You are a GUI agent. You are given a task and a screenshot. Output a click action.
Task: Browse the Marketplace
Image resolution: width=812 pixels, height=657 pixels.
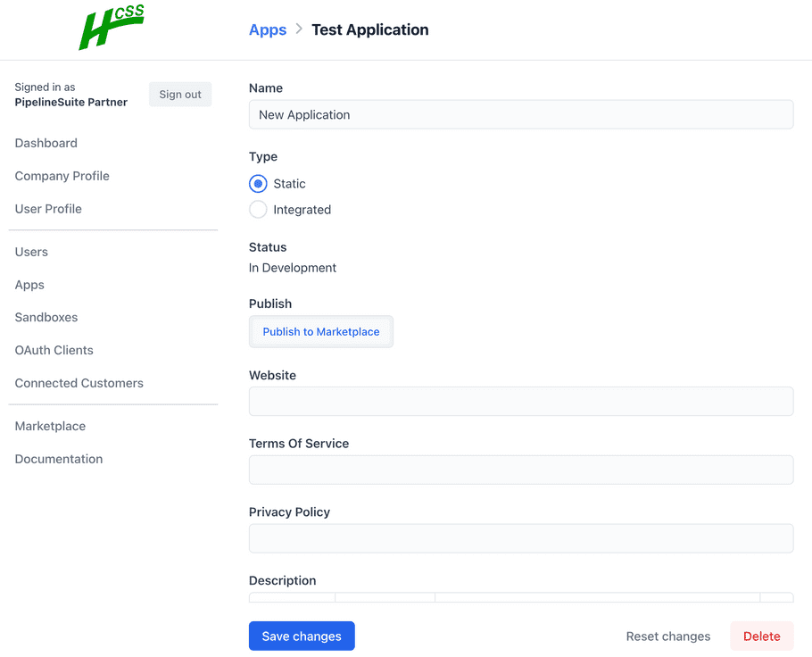click(50, 426)
